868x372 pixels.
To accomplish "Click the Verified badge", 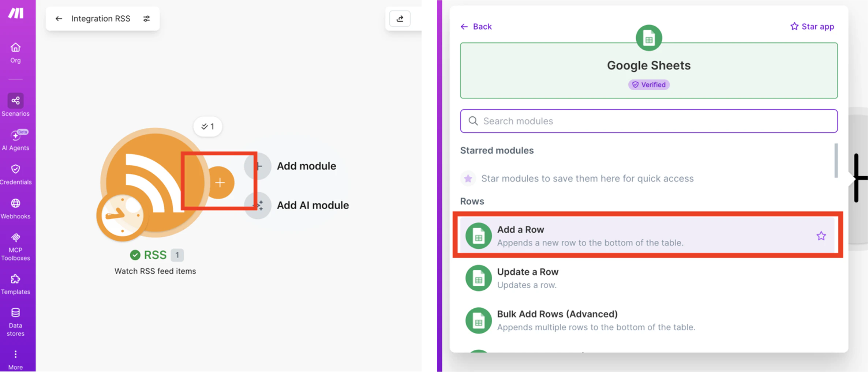I will click(649, 84).
